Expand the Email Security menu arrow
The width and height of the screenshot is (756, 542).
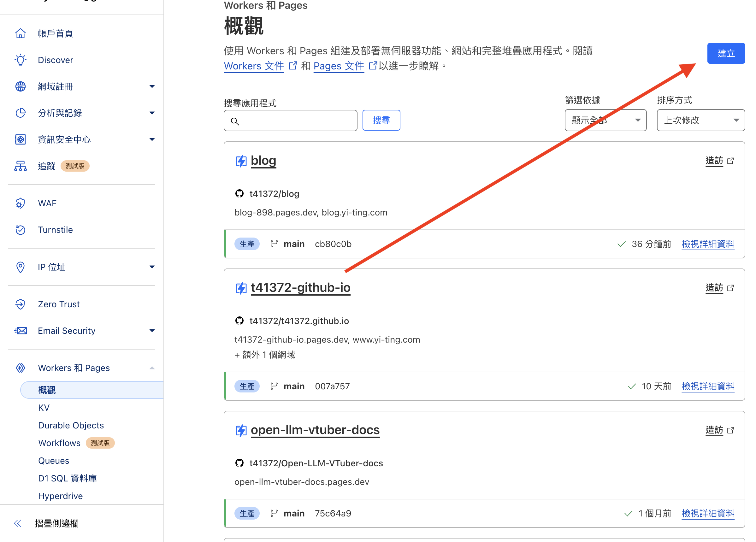point(152,331)
